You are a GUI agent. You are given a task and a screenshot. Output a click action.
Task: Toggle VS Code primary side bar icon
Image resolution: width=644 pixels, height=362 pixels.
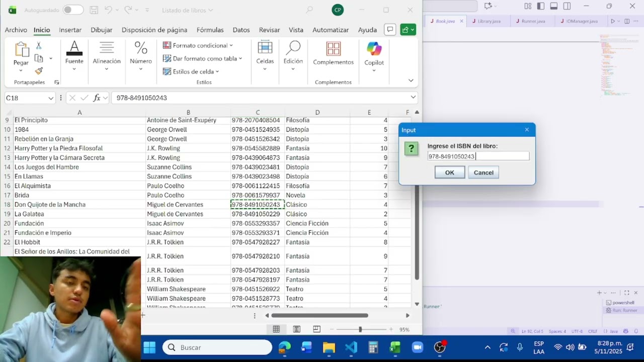[541, 6]
